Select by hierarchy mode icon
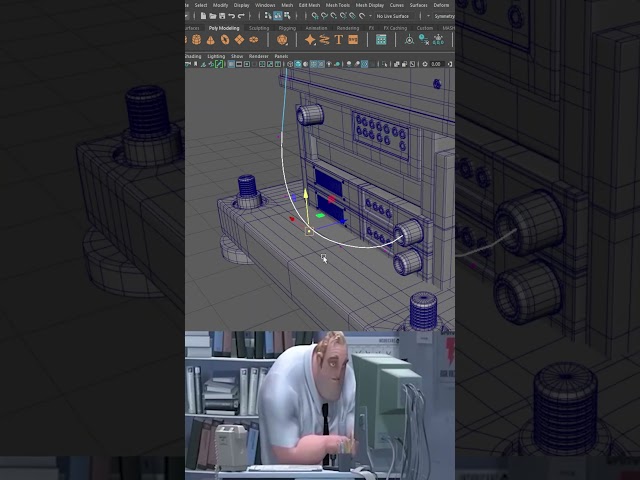640x480 pixels. (268, 16)
